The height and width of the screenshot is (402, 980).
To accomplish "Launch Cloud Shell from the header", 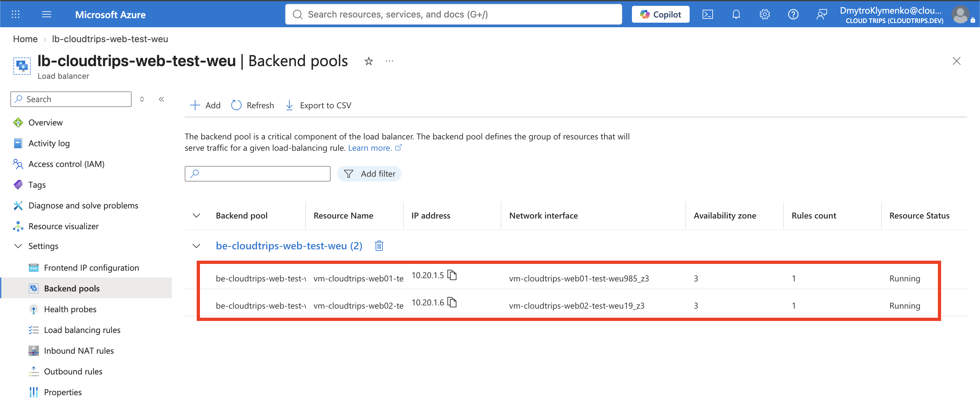I will (x=707, y=15).
